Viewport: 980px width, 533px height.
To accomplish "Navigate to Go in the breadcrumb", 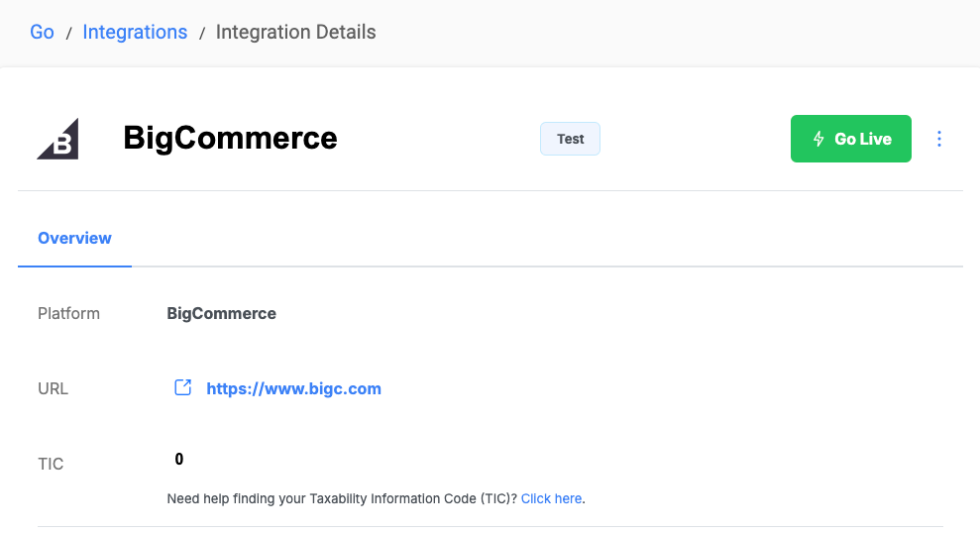I will (x=42, y=32).
